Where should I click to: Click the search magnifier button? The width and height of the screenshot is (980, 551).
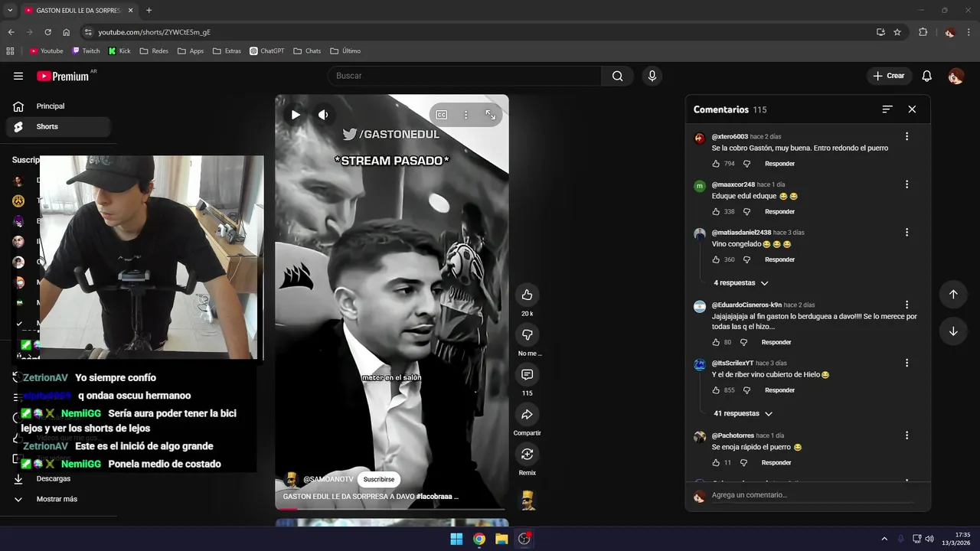coord(617,76)
